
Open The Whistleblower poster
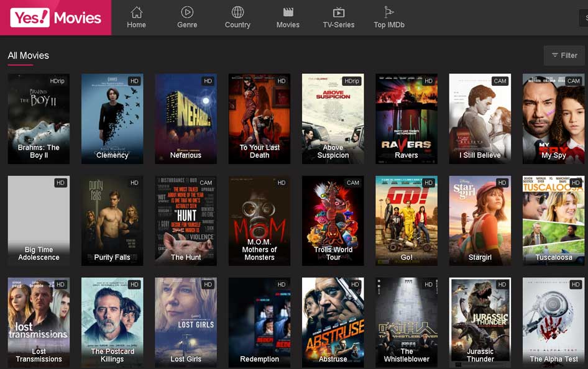click(407, 322)
